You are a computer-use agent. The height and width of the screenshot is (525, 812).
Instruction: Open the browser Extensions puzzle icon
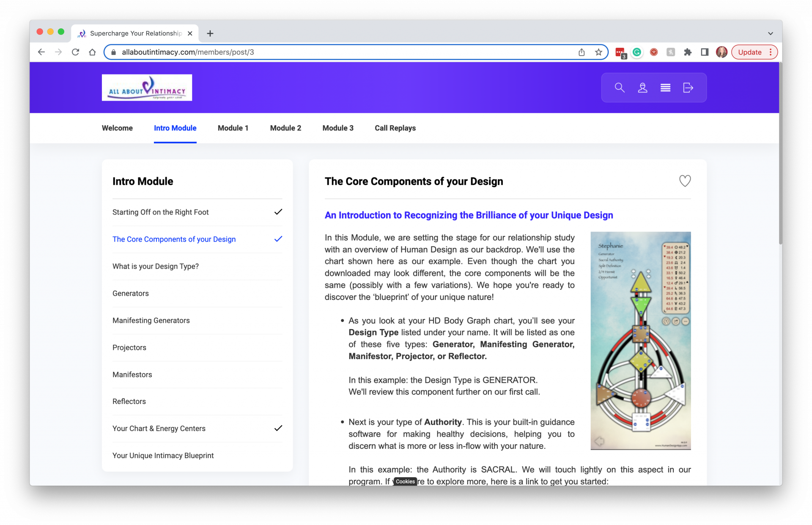pos(688,52)
